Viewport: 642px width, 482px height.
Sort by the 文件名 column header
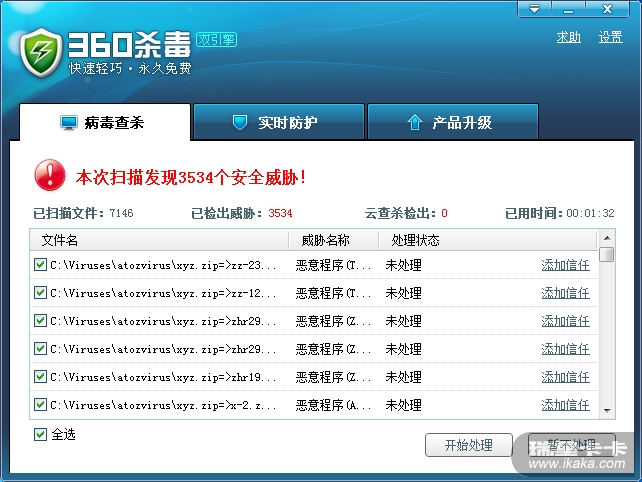tap(159, 240)
